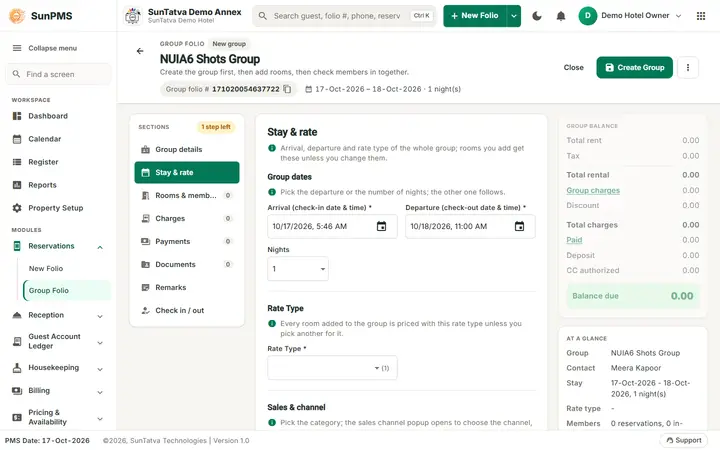Select Group Folio in the sidebar
The height and width of the screenshot is (450, 720).
67,291
